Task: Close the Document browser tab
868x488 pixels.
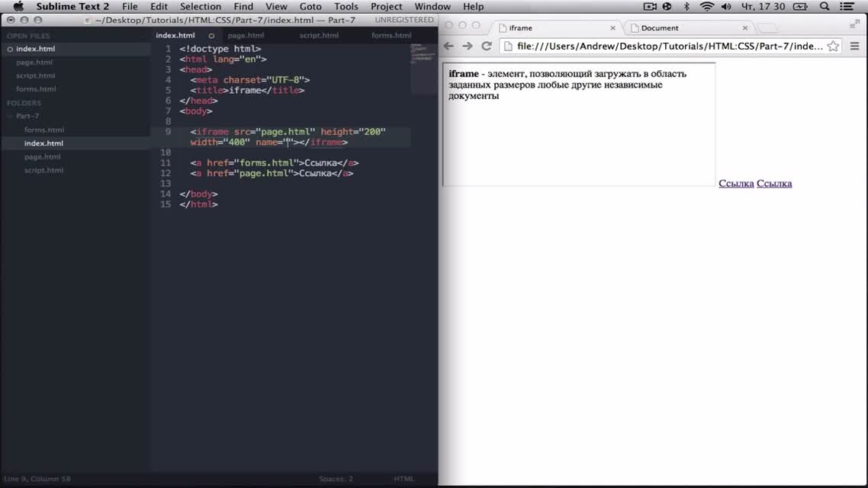Action: pyautogui.click(x=745, y=27)
